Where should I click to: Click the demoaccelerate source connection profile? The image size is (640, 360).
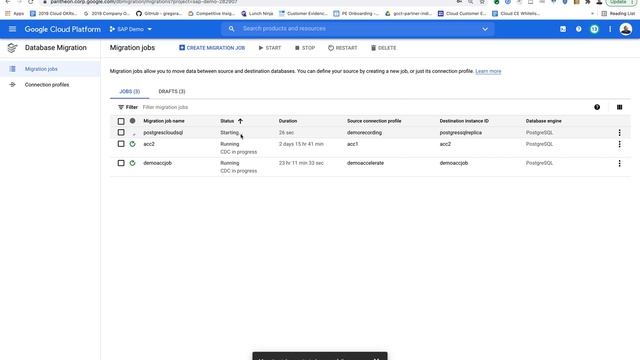[x=365, y=163]
